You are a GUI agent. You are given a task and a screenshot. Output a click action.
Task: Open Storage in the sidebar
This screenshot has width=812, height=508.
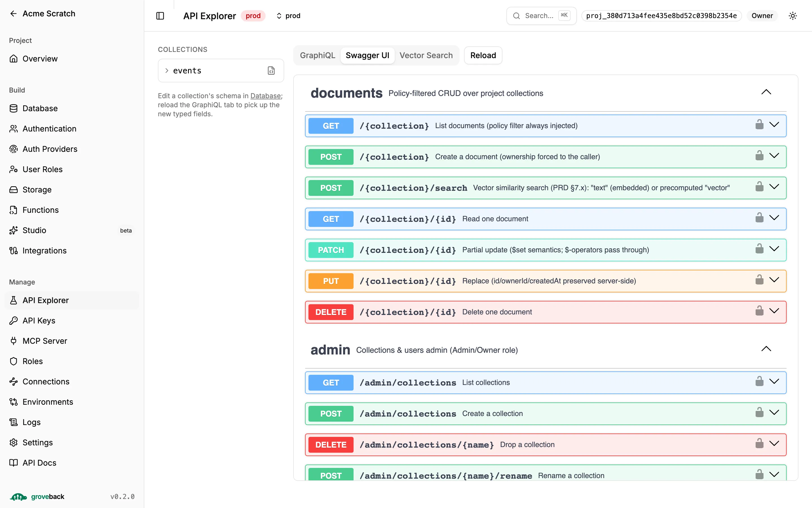tap(72, 189)
